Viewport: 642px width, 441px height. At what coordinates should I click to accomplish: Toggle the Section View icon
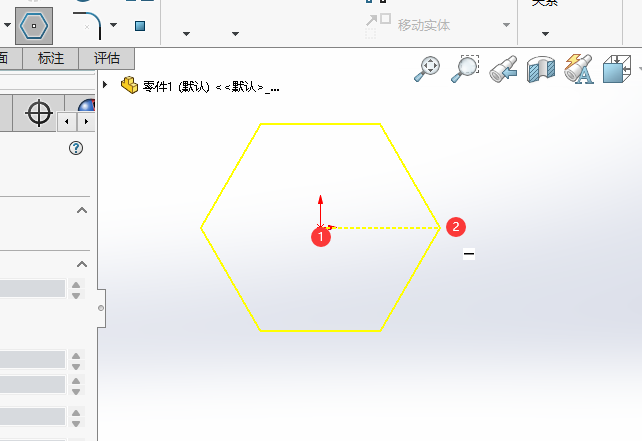pyautogui.click(x=541, y=70)
